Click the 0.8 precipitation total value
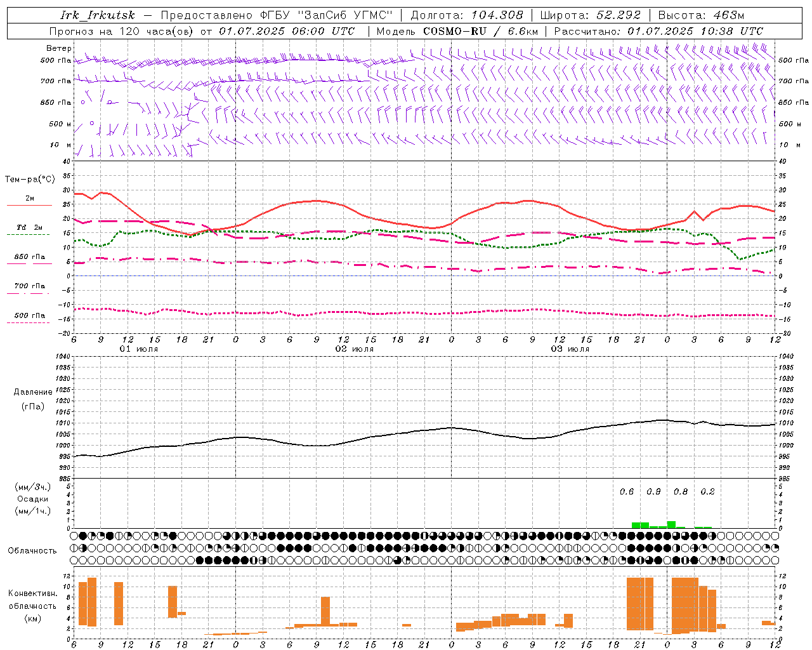 (x=681, y=491)
